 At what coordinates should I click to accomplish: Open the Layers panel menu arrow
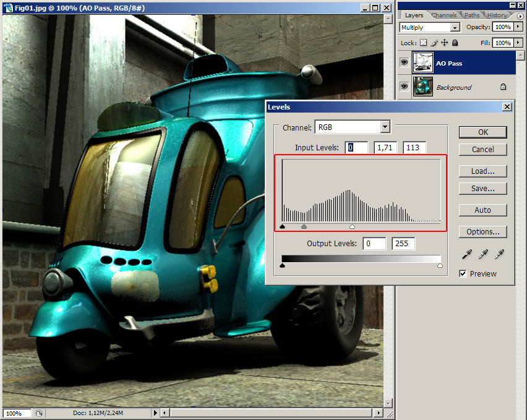[x=520, y=15]
